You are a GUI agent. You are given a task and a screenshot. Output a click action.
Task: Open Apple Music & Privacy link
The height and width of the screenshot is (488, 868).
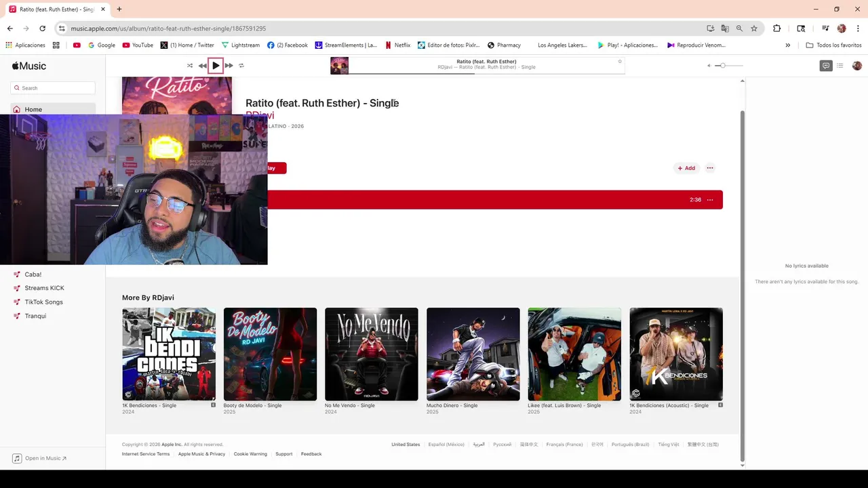[x=201, y=454]
